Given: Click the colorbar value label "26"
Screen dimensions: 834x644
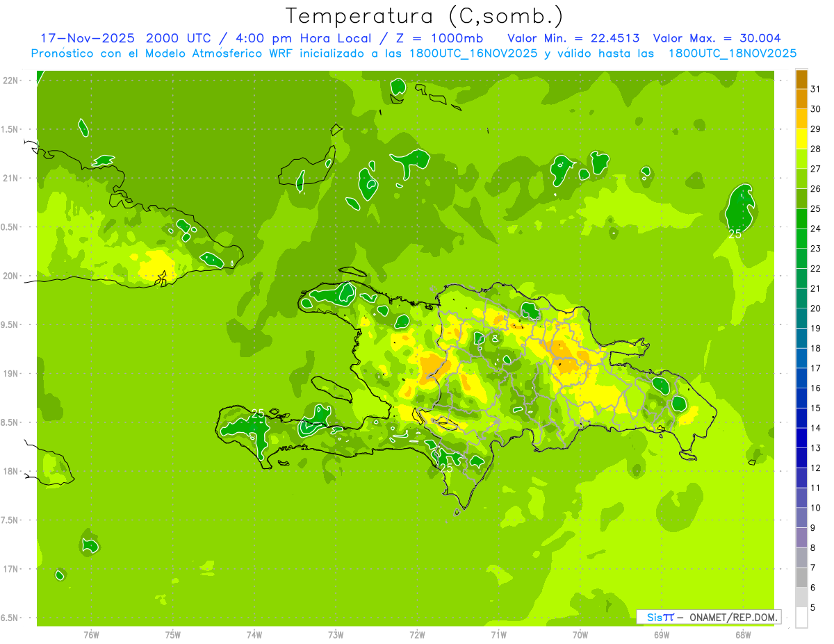Looking at the screenshot, I should click(816, 189).
